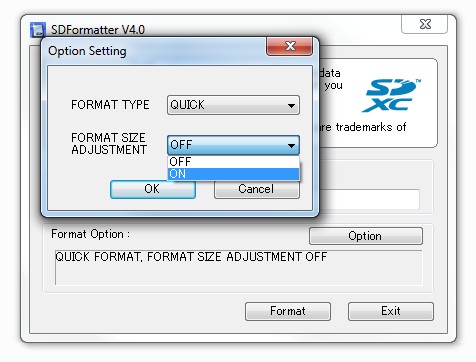
Task: Select ON in the size adjustment list
Action: (233, 174)
